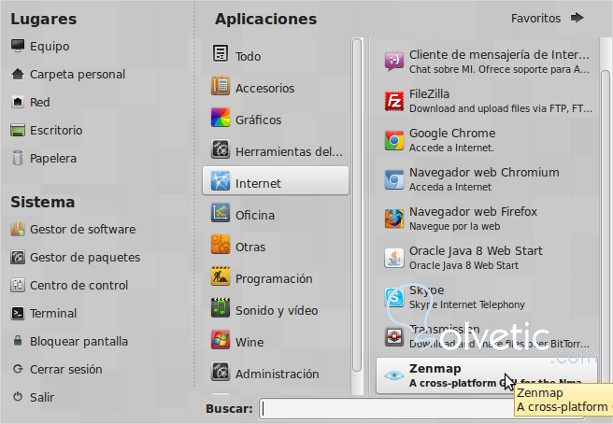Viewport: 613px width, 424px height.
Task: Launch Google Chrome from its icon
Action: (x=394, y=140)
